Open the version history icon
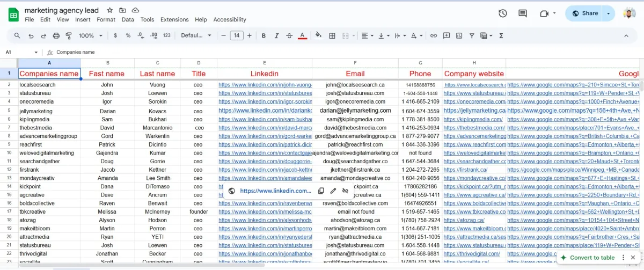This screenshot has width=644, height=270. [503, 13]
